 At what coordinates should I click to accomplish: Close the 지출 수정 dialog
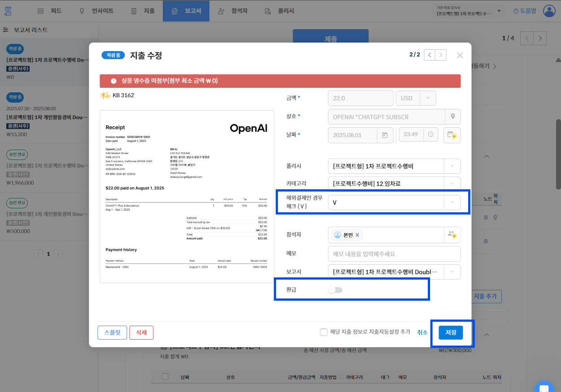tap(460, 55)
